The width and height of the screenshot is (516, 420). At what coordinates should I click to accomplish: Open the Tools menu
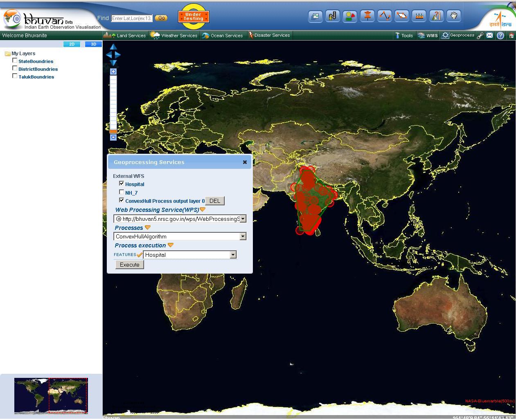point(404,36)
